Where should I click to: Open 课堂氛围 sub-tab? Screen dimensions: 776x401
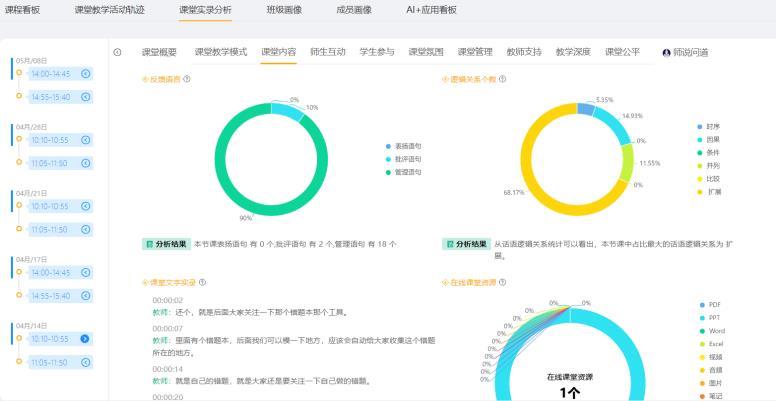click(426, 52)
